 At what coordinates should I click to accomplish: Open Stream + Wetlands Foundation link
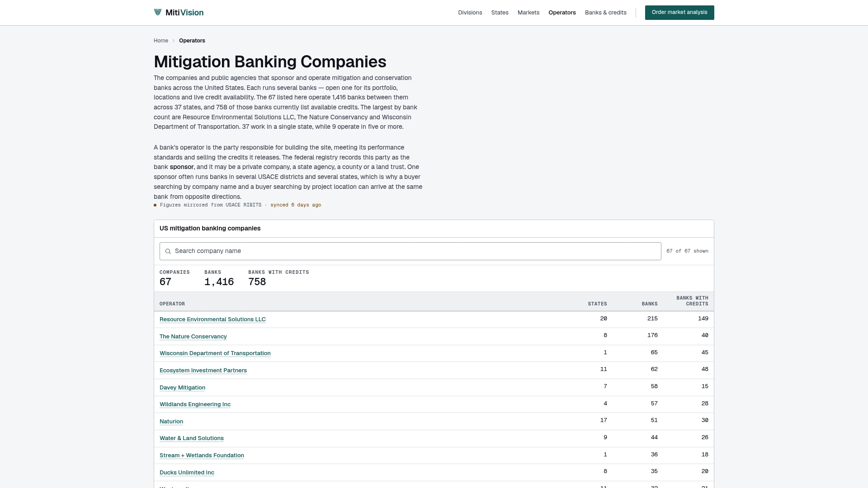click(202, 455)
